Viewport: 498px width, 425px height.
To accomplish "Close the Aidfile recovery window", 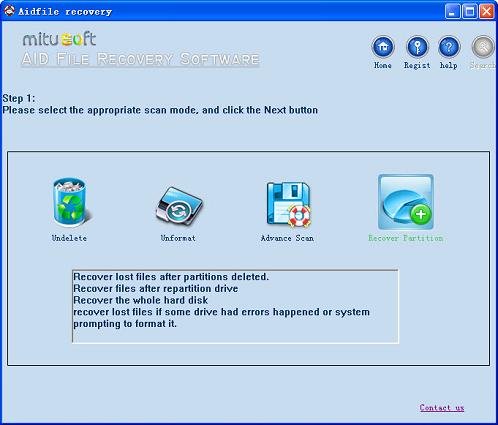I will coord(487,12).
